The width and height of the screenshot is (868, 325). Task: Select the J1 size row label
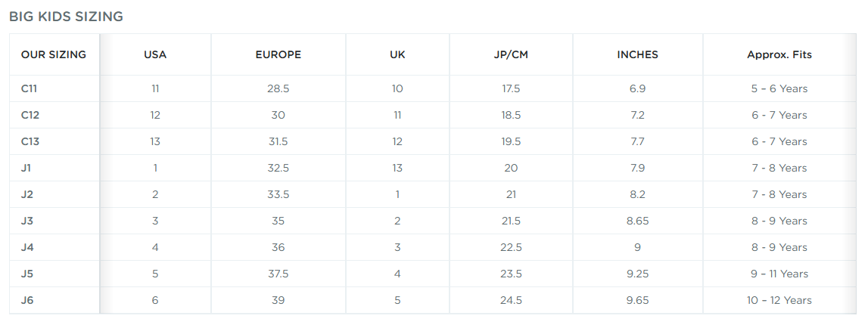point(26,168)
